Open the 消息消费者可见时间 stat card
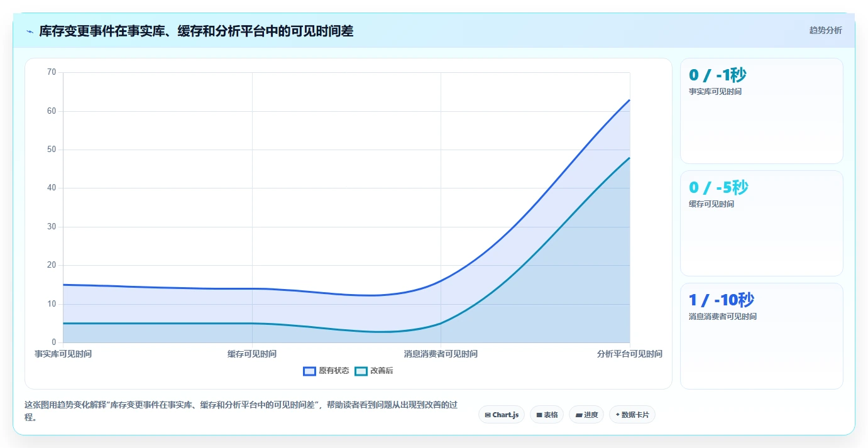868x448 pixels. coord(762,336)
